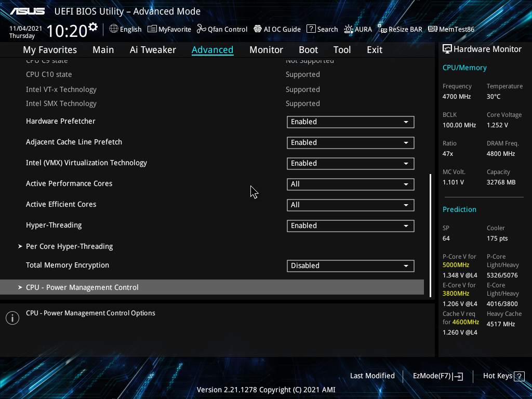Screen dimensions: 532x399
Task: Select the Advanced tab
Action: point(212,49)
